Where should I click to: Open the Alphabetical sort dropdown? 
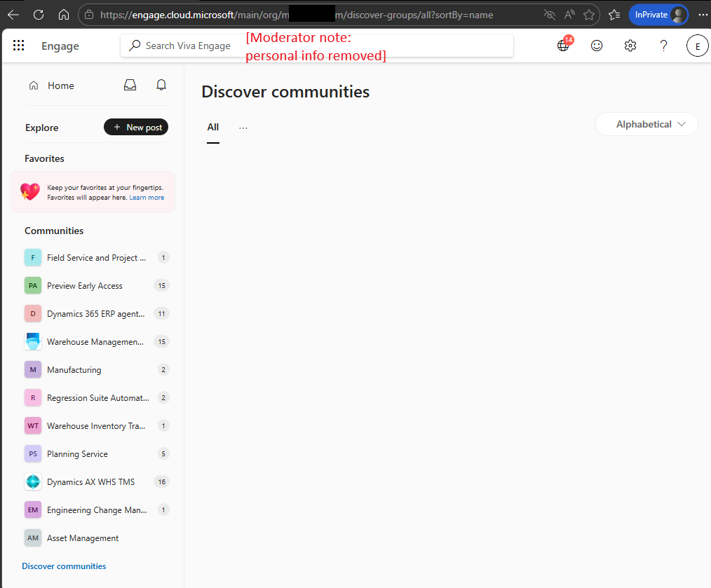(646, 124)
